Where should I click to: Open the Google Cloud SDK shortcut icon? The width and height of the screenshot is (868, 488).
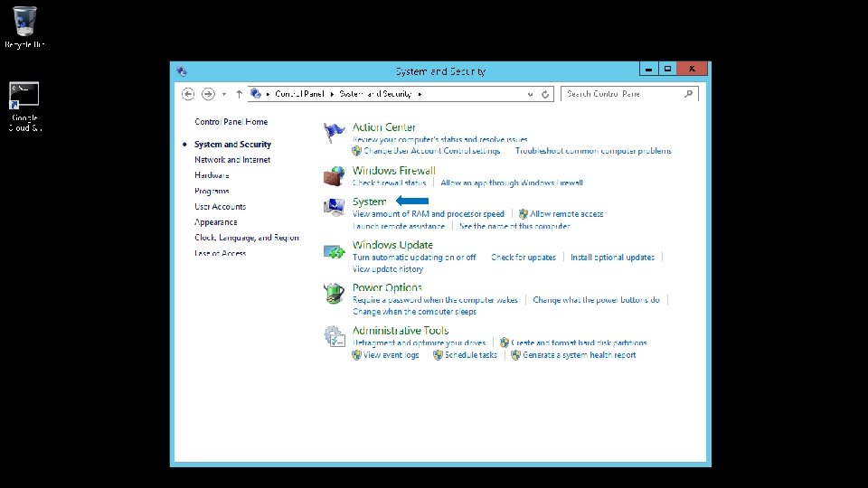(x=24, y=107)
